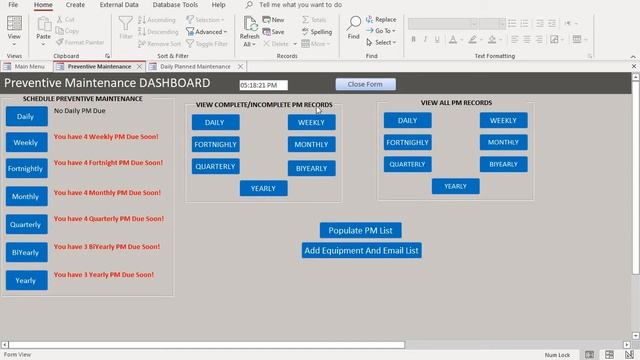View complete/incomplete YEARLY PM records

(x=263, y=189)
